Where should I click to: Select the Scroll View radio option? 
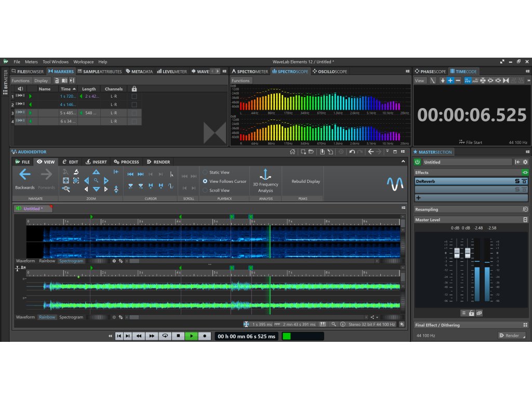(205, 190)
